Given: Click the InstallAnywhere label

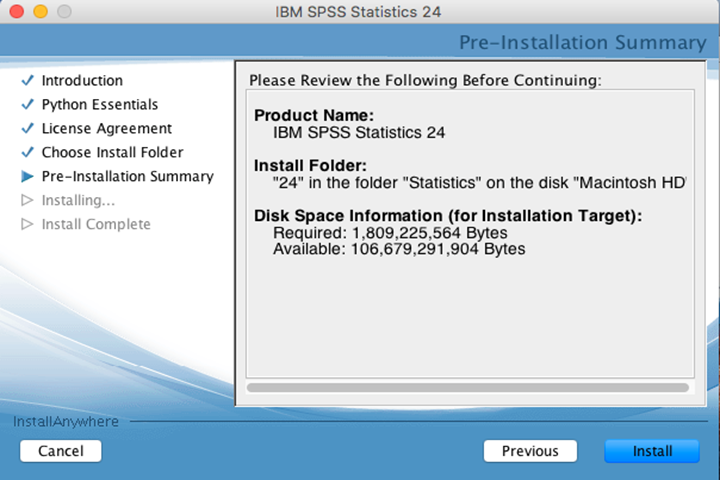Looking at the screenshot, I should point(66,422).
